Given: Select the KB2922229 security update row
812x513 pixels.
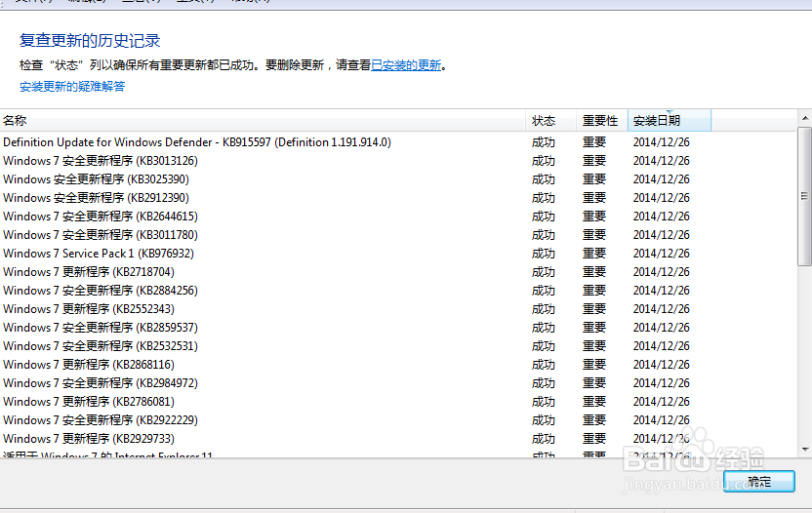Looking at the screenshot, I should 398,420.
